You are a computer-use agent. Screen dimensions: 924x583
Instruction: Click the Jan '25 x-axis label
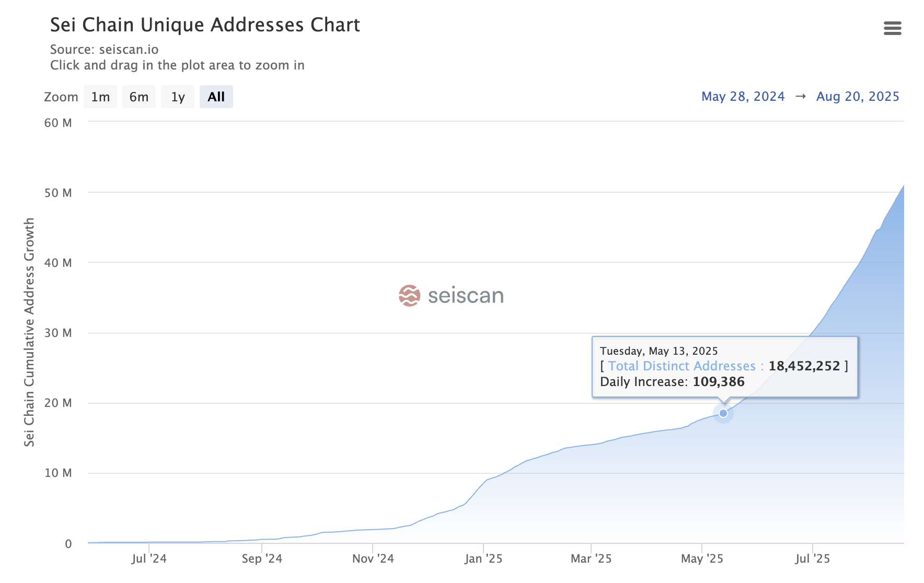tap(483, 558)
